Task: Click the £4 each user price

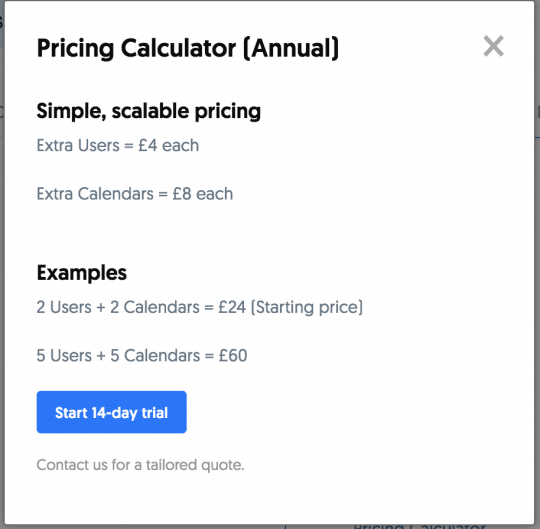Action: 168,145
